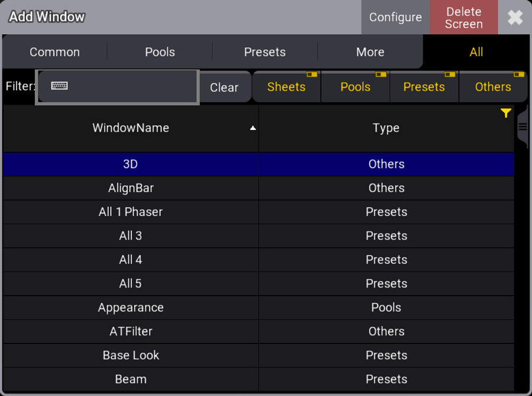Toggle the Others type filter
The width and height of the screenshot is (532, 396).
click(493, 87)
